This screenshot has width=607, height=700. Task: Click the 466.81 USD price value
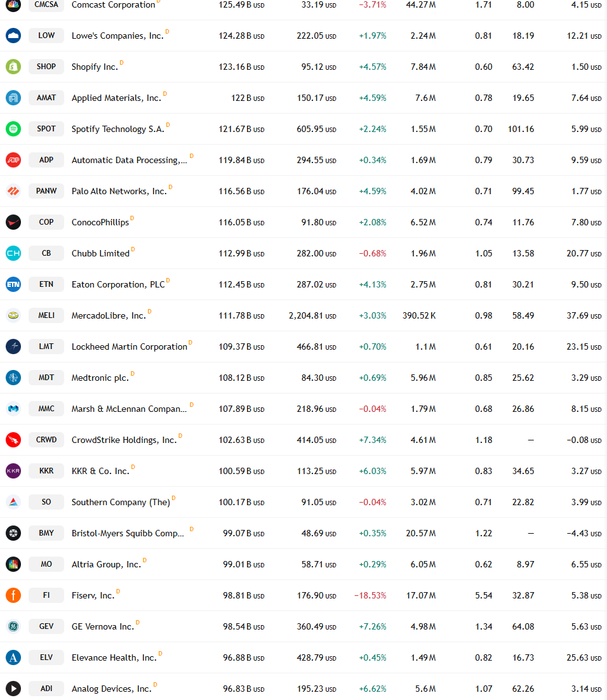coord(316,347)
